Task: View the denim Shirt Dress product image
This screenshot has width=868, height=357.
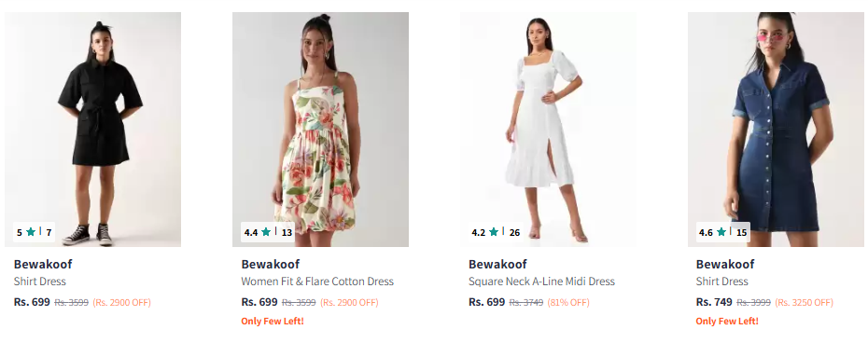Action: (776, 130)
